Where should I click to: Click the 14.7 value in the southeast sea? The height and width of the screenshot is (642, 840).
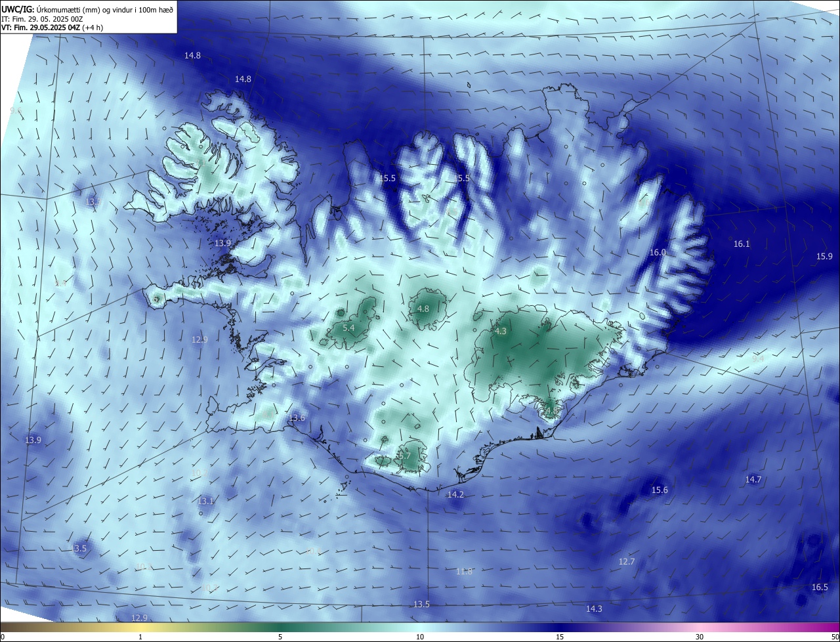[x=753, y=480]
